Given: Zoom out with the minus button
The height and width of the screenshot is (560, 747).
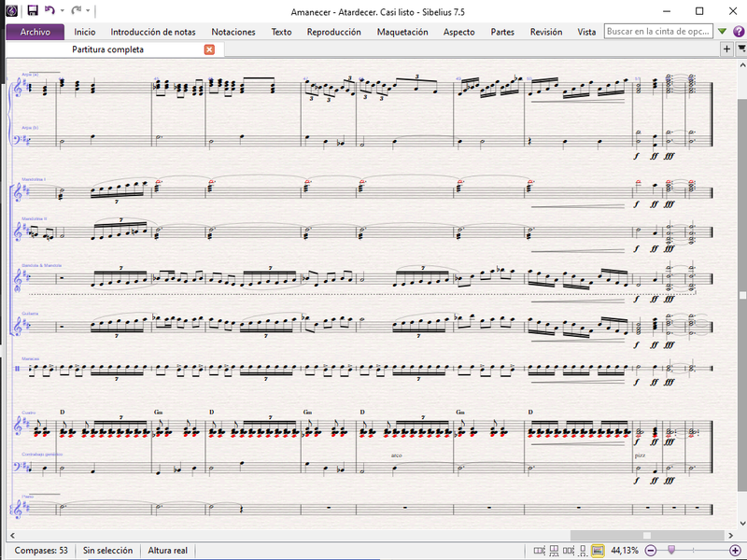Looking at the screenshot, I should (x=651, y=551).
